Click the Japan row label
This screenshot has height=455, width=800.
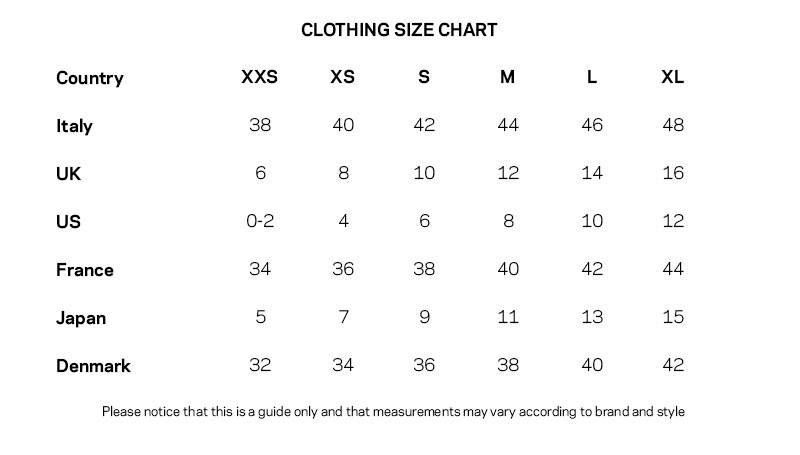81,318
